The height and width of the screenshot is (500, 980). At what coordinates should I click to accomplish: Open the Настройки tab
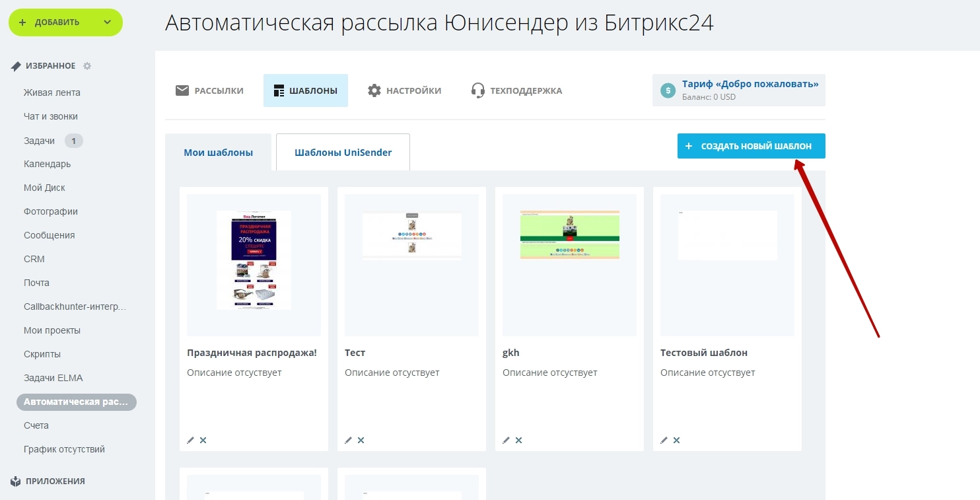click(404, 90)
